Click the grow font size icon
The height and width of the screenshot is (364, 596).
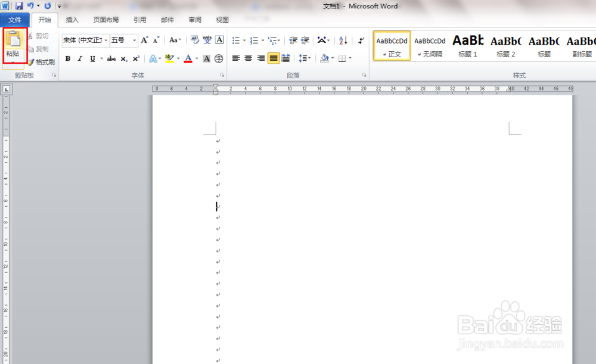[x=144, y=40]
